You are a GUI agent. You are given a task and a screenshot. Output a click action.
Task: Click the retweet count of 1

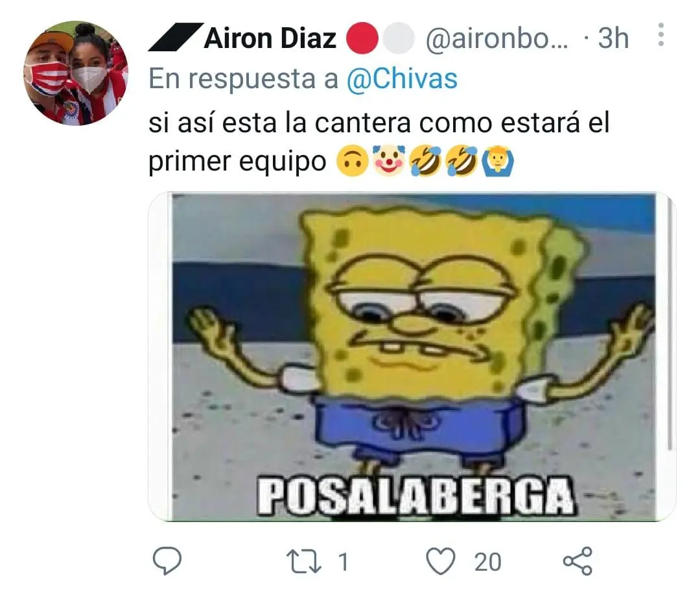click(x=343, y=562)
